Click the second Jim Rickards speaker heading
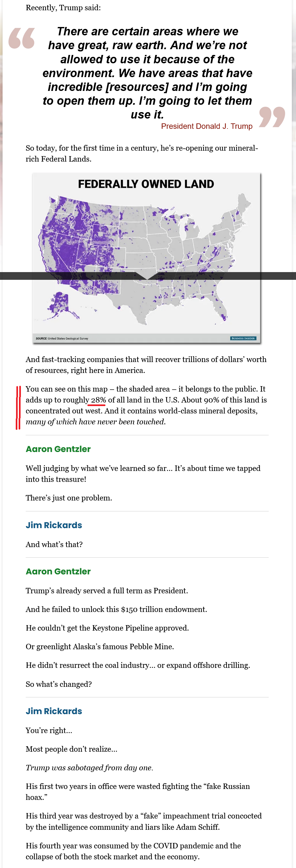Image resolution: width=296 pixels, height=868 pixels. coord(54,711)
